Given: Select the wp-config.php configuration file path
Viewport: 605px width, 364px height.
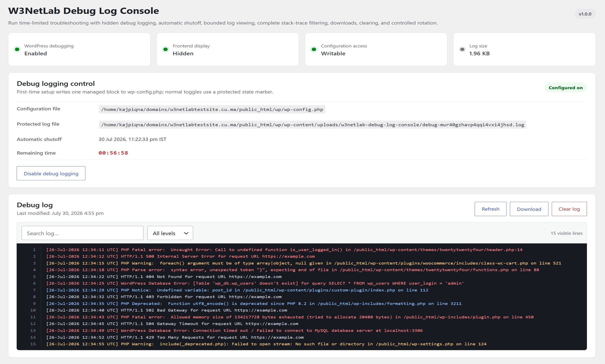Looking at the screenshot, I should (212, 109).
